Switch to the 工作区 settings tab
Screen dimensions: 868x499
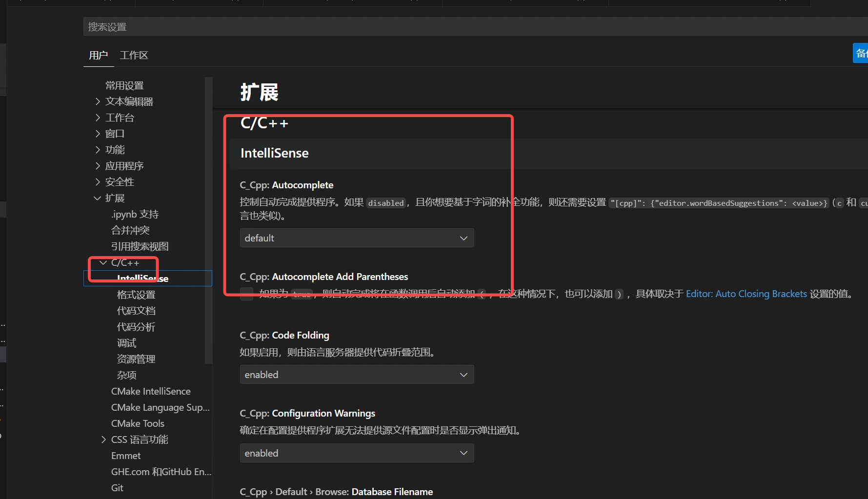tap(134, 55)
